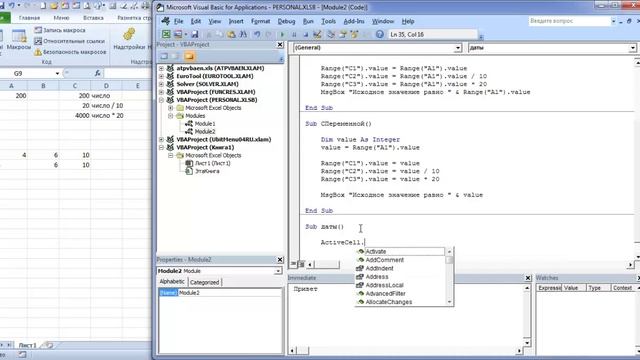Click Безопасность макросов in Excel ribbon
Viewport: 640px width, 360px height.
coord(70,52)
